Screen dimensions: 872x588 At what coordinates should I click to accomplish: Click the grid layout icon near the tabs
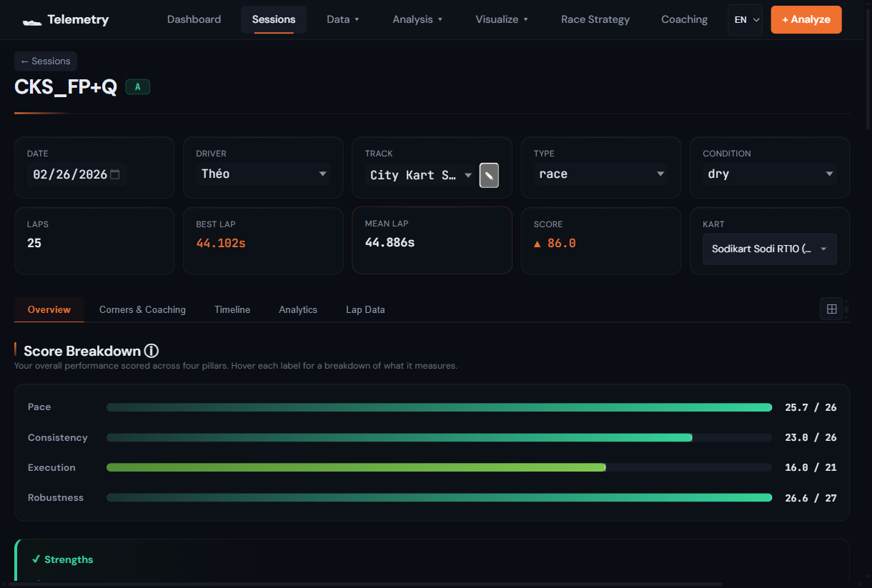point(831,309)
